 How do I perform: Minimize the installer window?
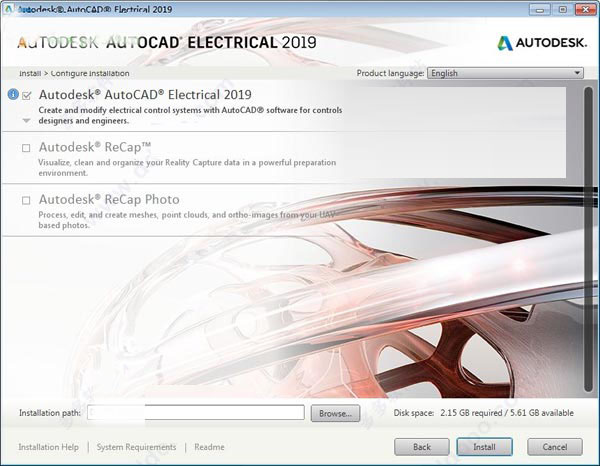pyautogui.click(x=540, y=9)
